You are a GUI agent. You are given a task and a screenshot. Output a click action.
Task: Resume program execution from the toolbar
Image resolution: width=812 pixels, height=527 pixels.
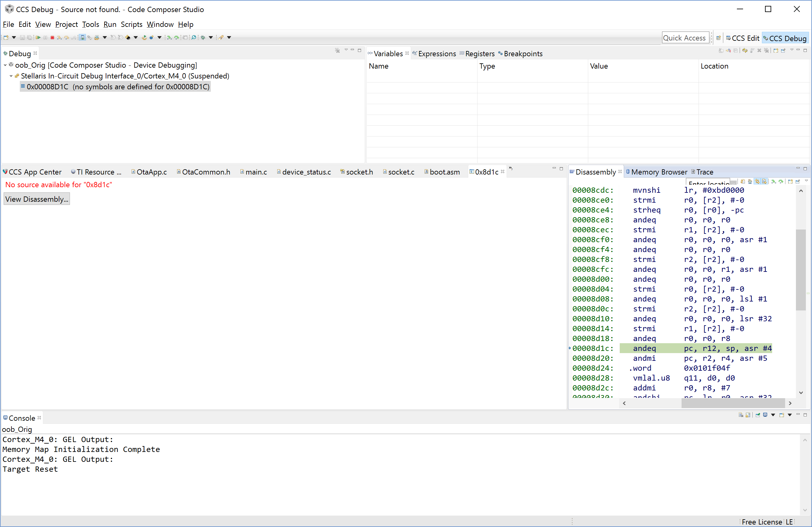[39, 37]
